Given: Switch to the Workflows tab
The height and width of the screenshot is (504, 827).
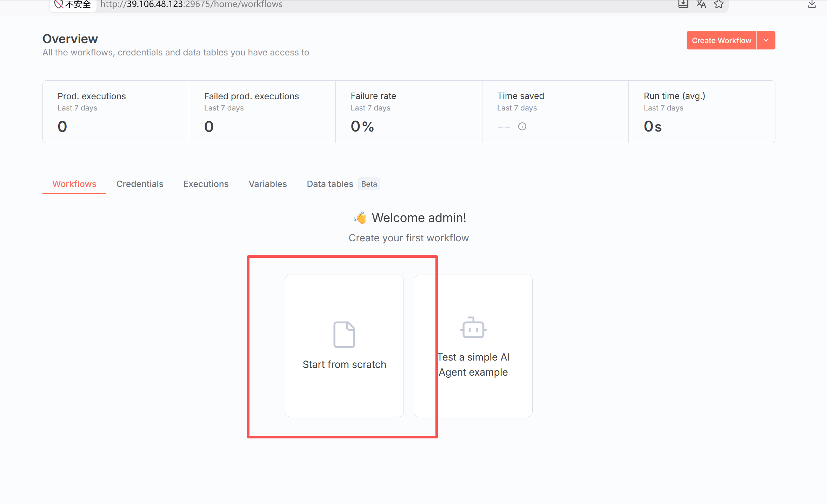Looking at the screenshot, I should tap(74, 184).
